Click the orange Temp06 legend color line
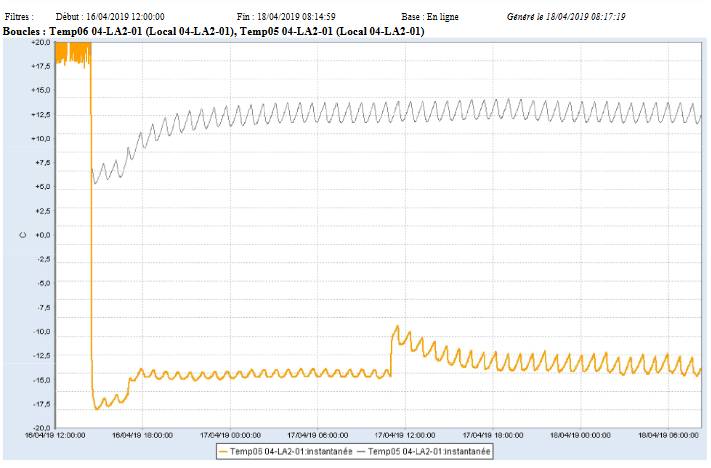This screenshot has width=711, height=468. [223, 452]
